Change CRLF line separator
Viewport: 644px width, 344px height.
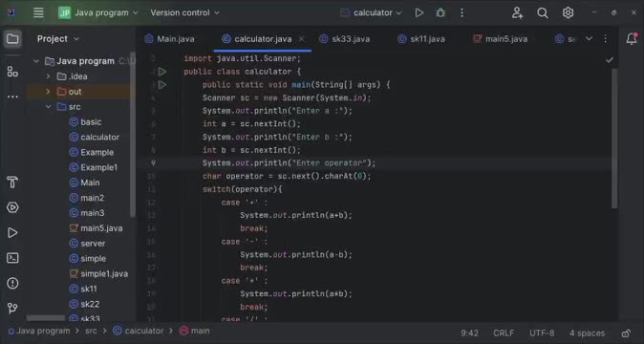504,333
